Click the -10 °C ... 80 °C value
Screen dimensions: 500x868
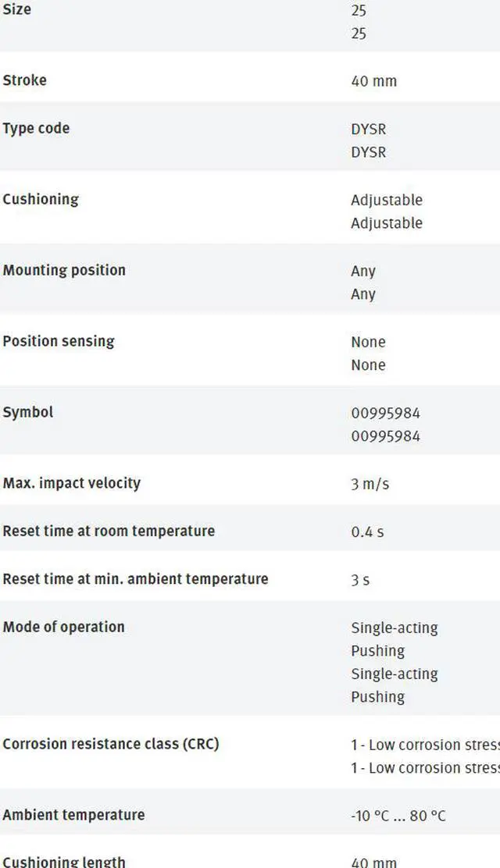coord(398,816)
